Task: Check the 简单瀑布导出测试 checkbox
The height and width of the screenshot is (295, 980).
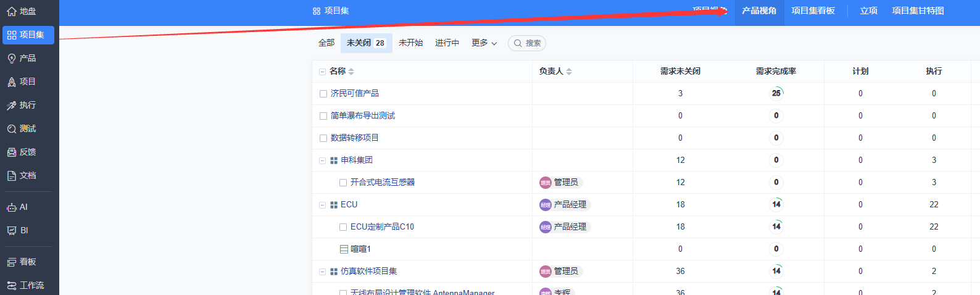Action: pos(323,116)
